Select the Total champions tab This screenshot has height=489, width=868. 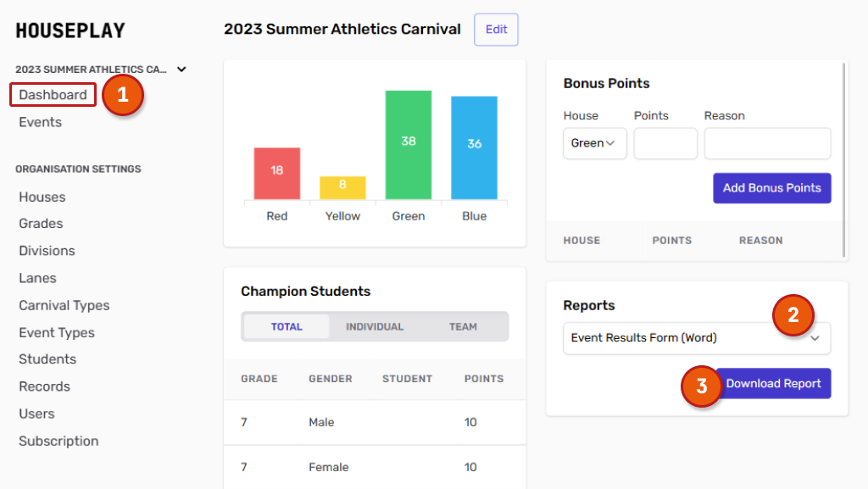(287, 327)
